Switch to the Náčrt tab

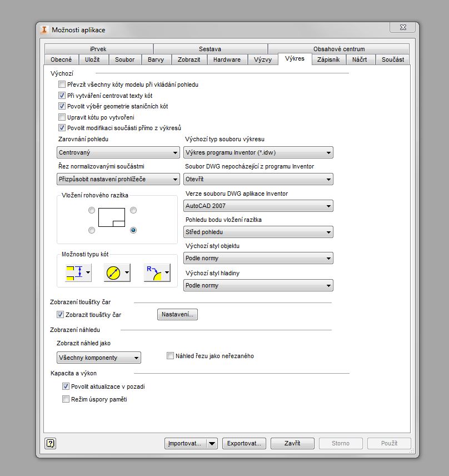pos(360,59)
